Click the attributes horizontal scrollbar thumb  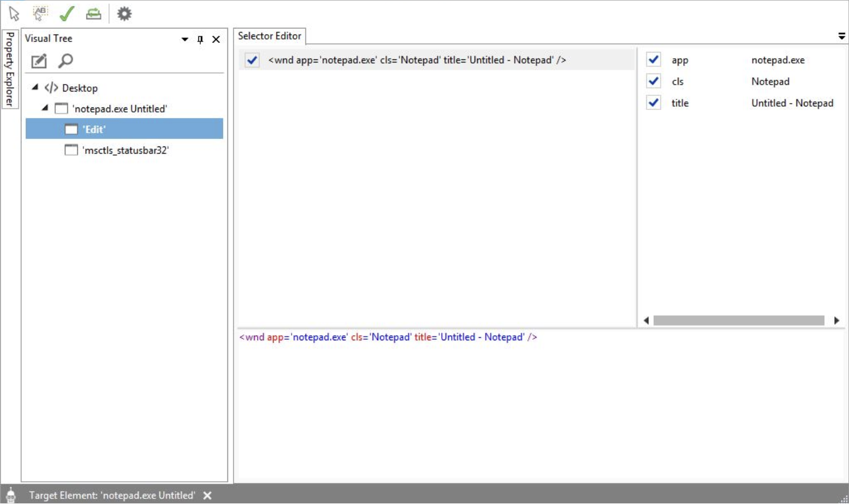(x=739, y=321)
